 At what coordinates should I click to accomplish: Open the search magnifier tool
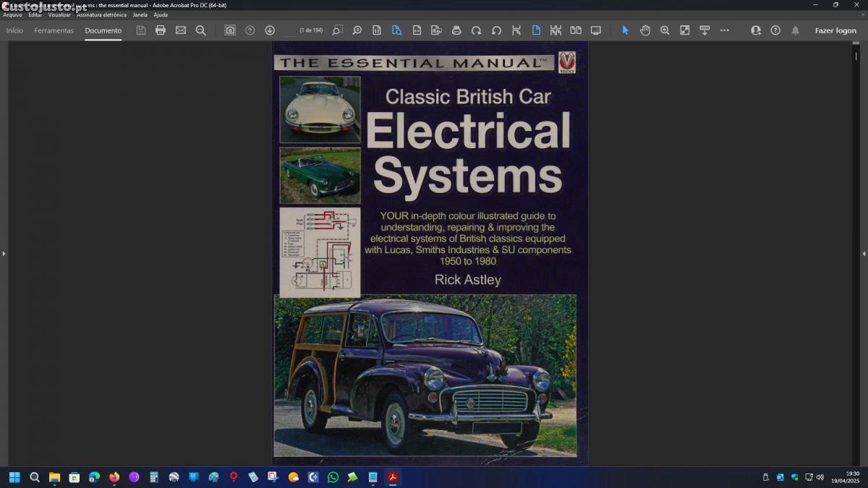pos(201,30)
